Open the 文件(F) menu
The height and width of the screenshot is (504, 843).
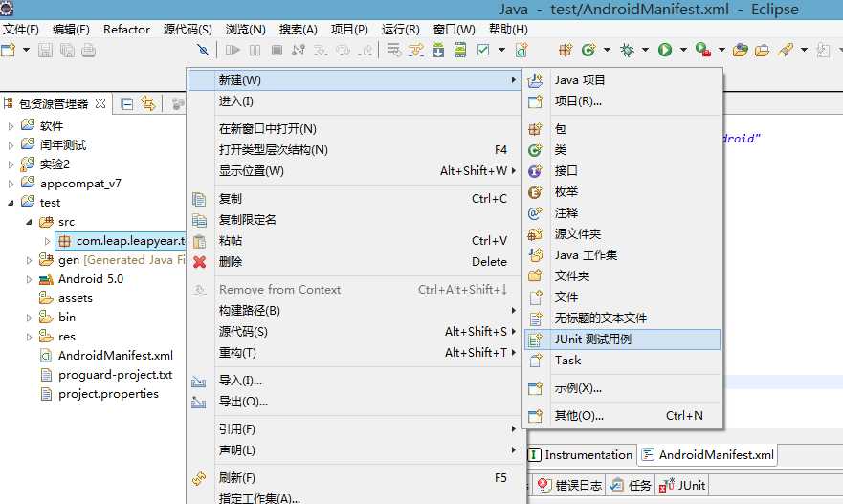pyautogui.click(x=21, y=29)
